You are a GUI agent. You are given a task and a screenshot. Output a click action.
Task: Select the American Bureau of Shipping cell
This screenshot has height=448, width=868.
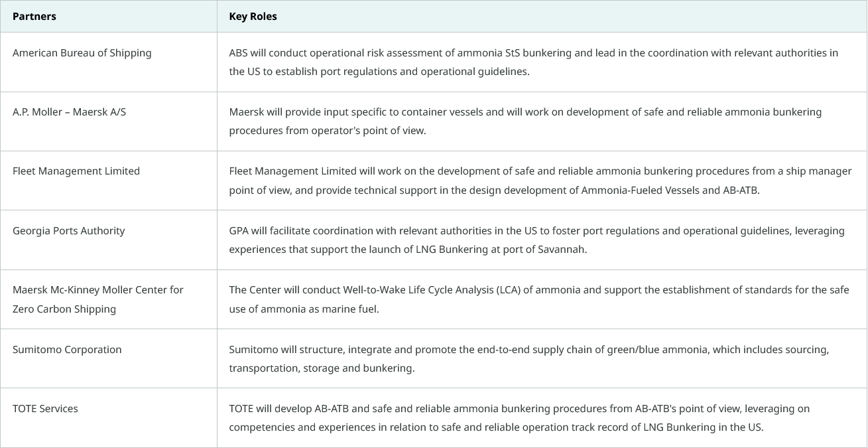(x=82, y=53)
